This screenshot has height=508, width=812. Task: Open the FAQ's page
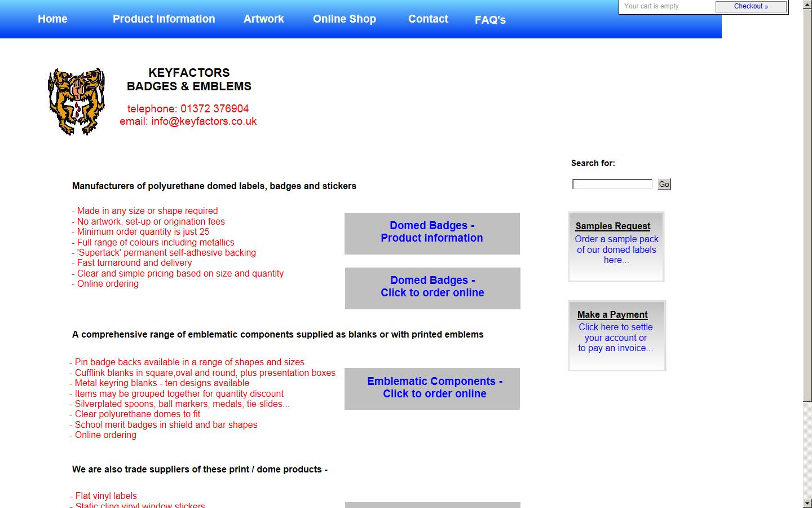coord(490,20)
